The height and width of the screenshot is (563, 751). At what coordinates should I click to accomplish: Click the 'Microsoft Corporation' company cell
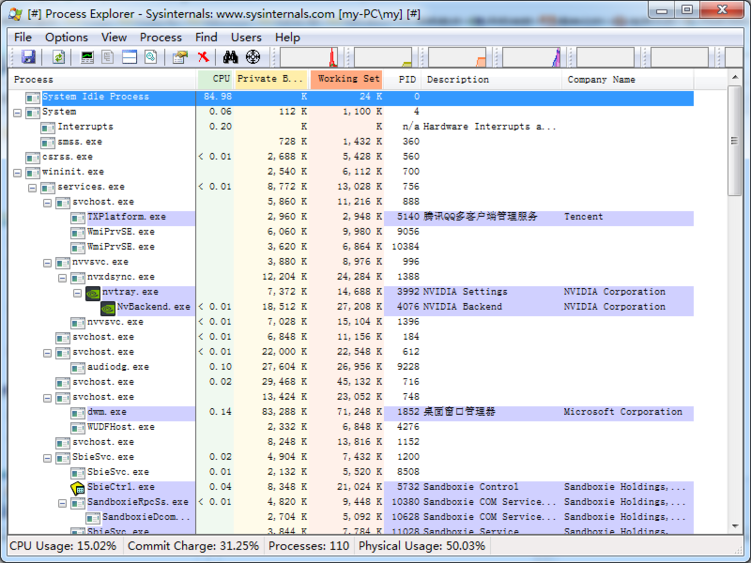623,413
